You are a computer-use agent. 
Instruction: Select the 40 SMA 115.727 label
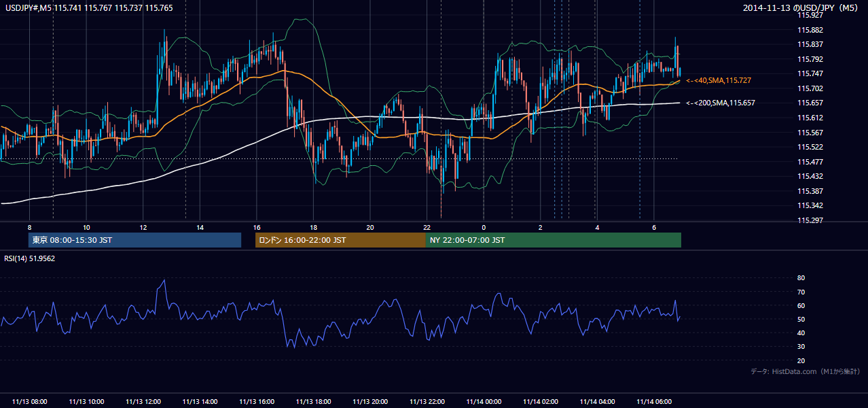pyautogui.click(x=719, y=80)
